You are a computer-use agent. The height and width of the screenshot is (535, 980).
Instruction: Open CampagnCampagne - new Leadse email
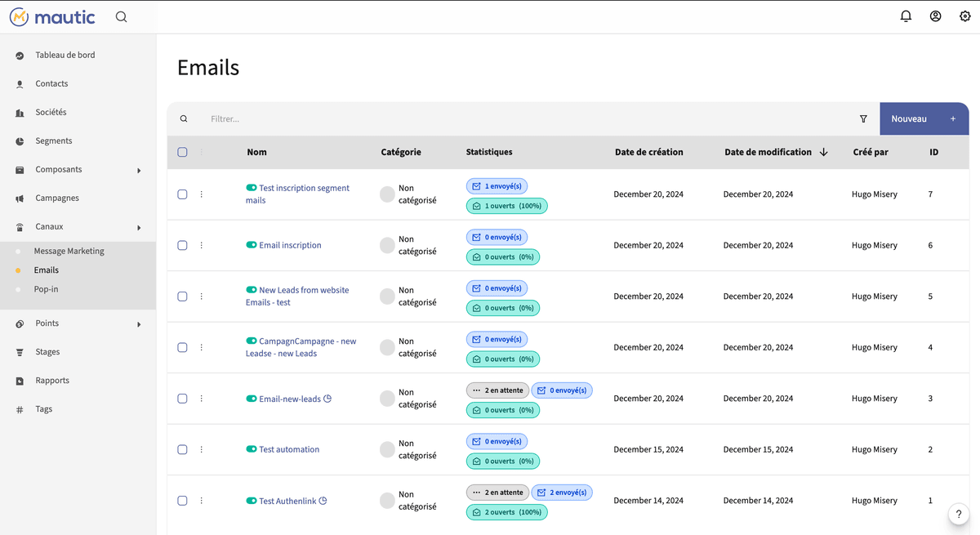[301, 347]
